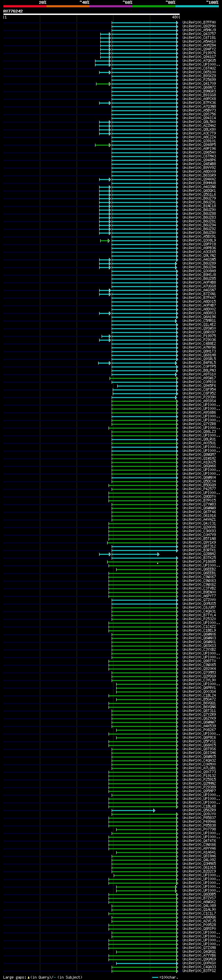Select hit label UniRef100_O61916

[199, 516]
